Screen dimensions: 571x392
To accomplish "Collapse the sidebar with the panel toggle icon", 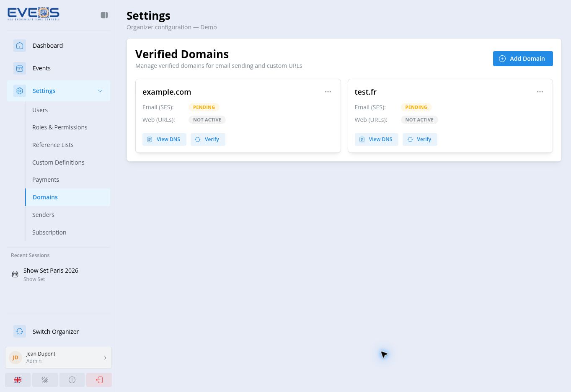I will pyautogui.click(x=104, y=15).
